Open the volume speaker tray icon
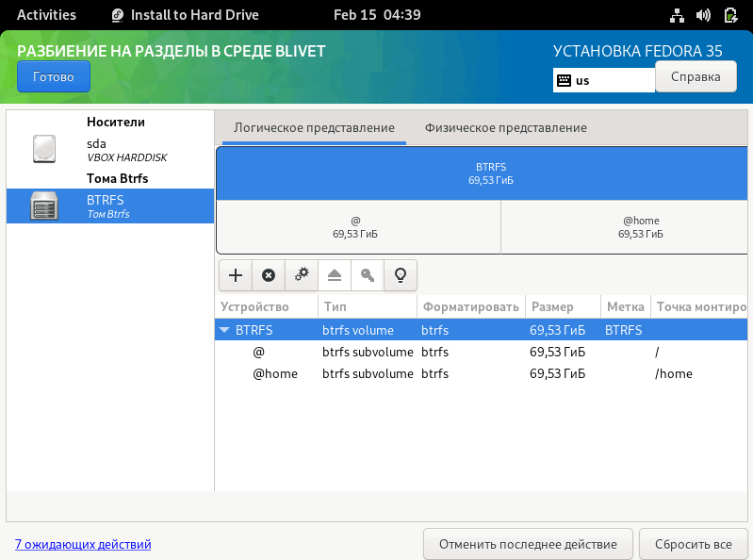Viewport: 753px width, 560px height. 704,15
